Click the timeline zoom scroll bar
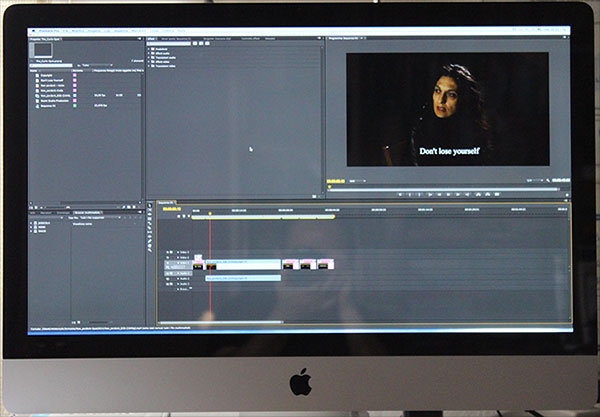 coord(220,323)
